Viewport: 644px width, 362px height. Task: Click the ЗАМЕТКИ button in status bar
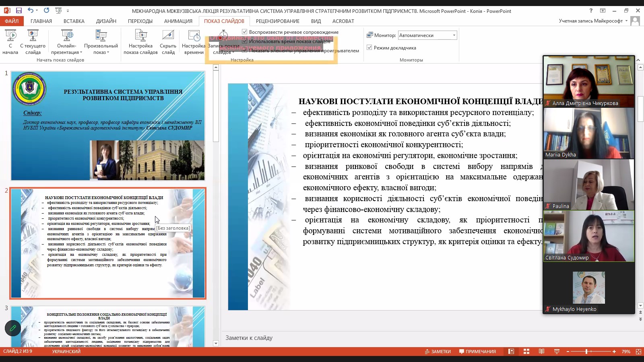[x=438, y=352]
